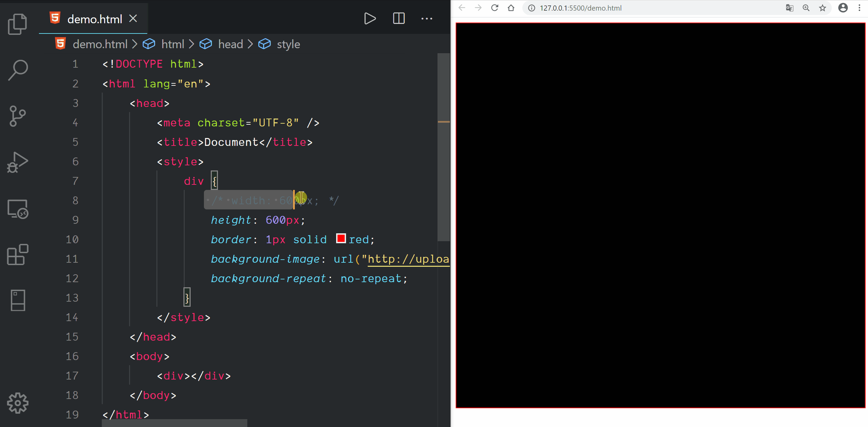868x427 pixels.
Task: Select the demo.html editor tab
Action: coord(94,19)
